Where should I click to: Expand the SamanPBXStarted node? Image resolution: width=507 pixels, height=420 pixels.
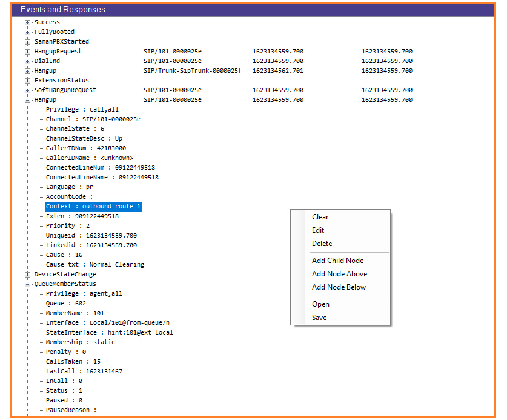[28, 42]
